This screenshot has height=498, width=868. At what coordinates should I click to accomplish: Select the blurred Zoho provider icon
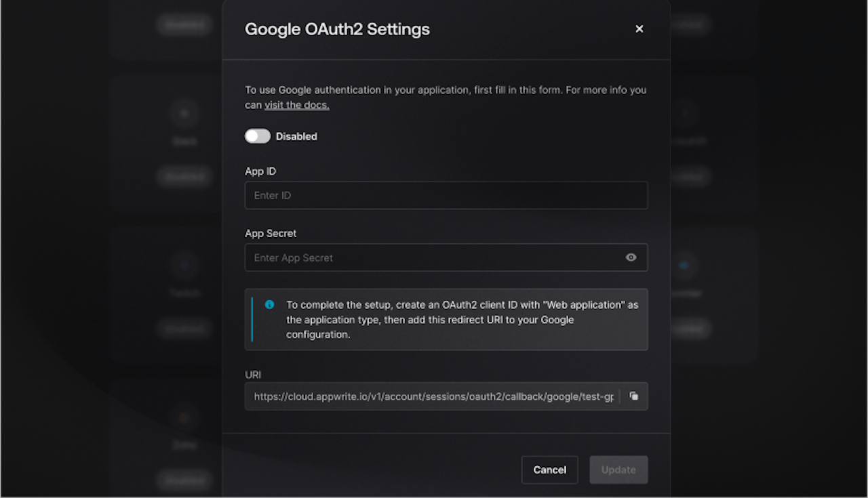coord(184,417)
